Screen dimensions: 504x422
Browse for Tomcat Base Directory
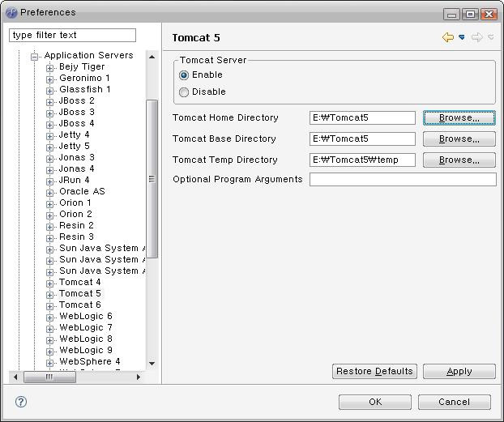click(459, 139)
